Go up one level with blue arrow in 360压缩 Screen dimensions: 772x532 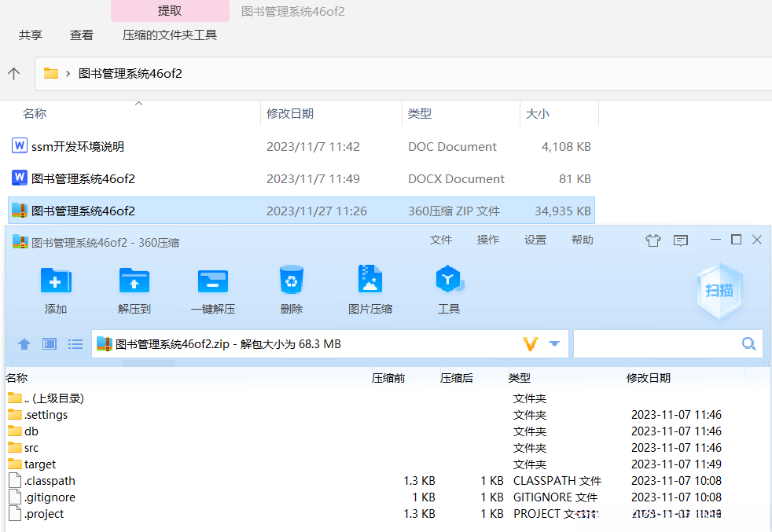(24, 343)
